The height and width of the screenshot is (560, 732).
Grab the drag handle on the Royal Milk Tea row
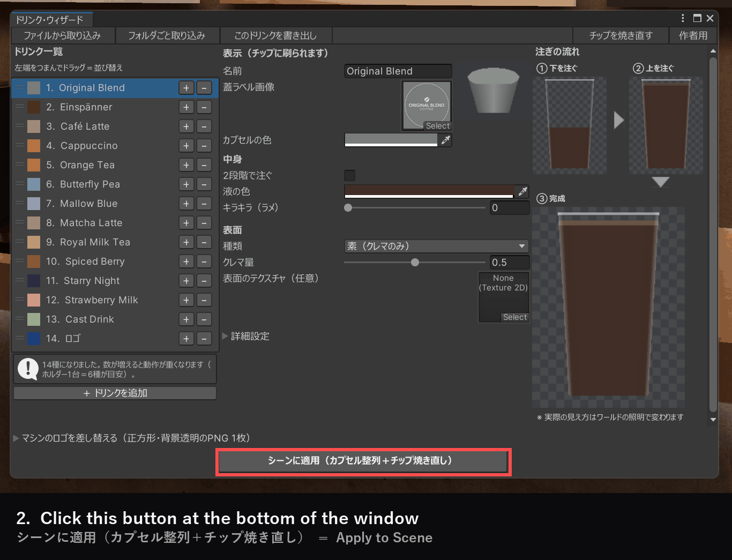(x=19, y=242)
